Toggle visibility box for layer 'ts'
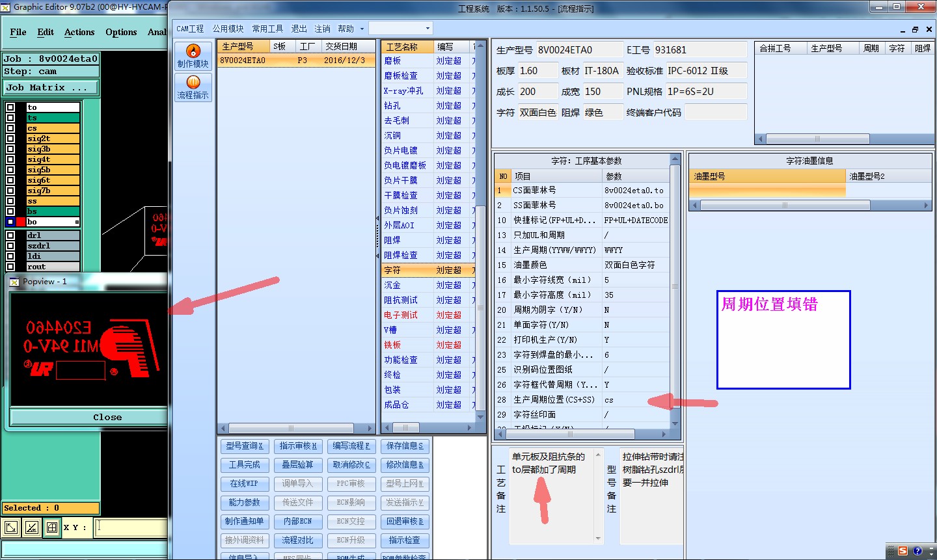Image resolution: width=937 pixels, height=560 pixels. point(10,118)
